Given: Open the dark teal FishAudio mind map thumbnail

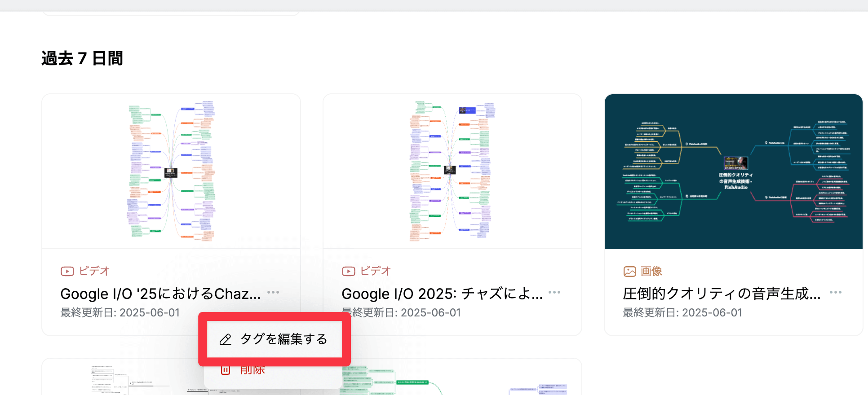Looking at the screenshot, I should [733, 171].
